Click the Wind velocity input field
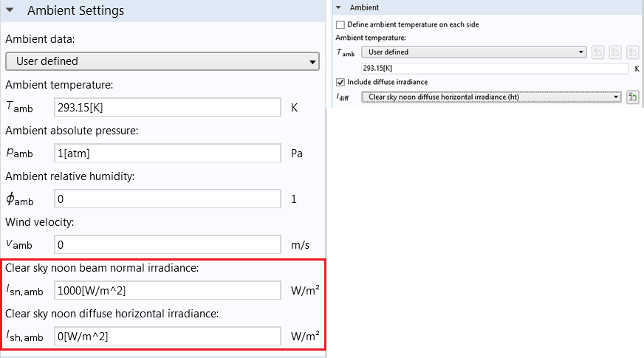 (x=167, y=244)
